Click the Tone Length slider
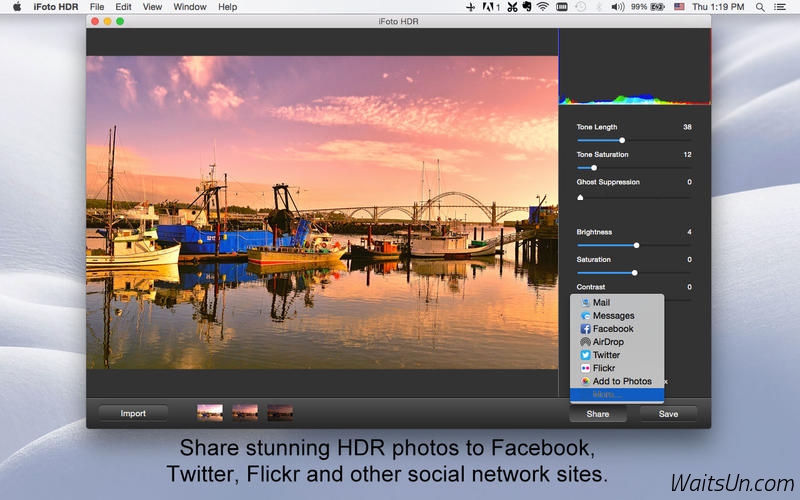The width and height of the screenshot is (800, 500). coord(634,140)
